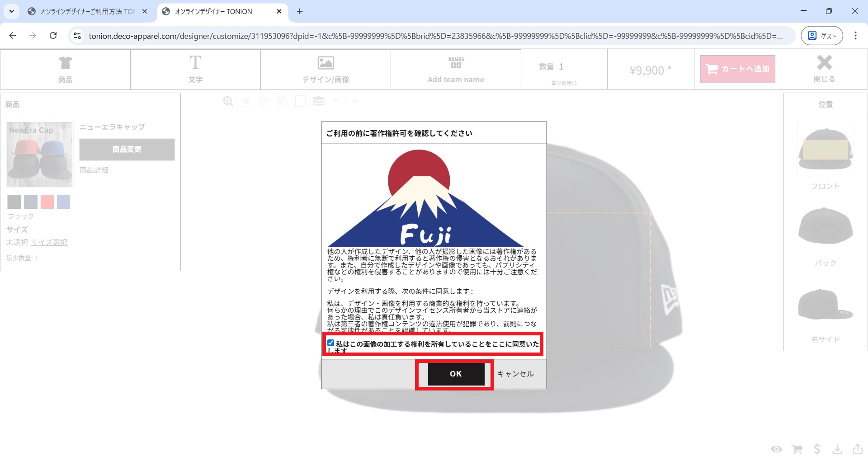This screenshot has height=461, width=868.
Task: Click the share/upload icon at bottom right
Action: point(858,449)
